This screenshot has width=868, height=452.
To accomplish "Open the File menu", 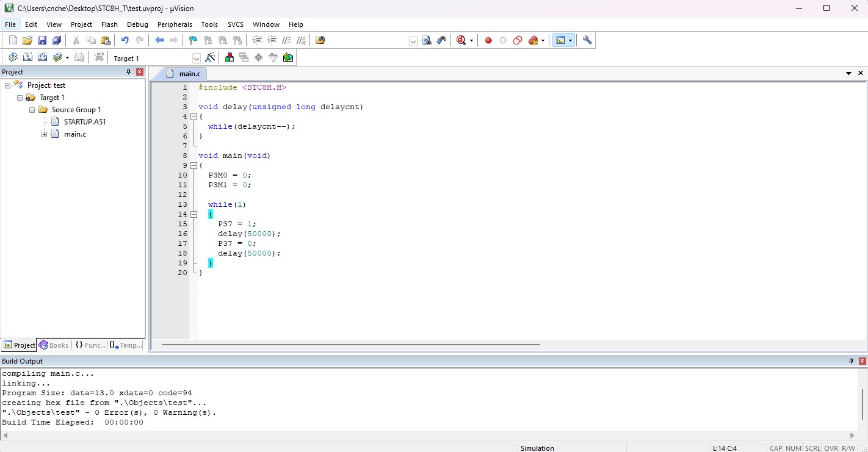I will pyautogui.click(x=10, y=24).
